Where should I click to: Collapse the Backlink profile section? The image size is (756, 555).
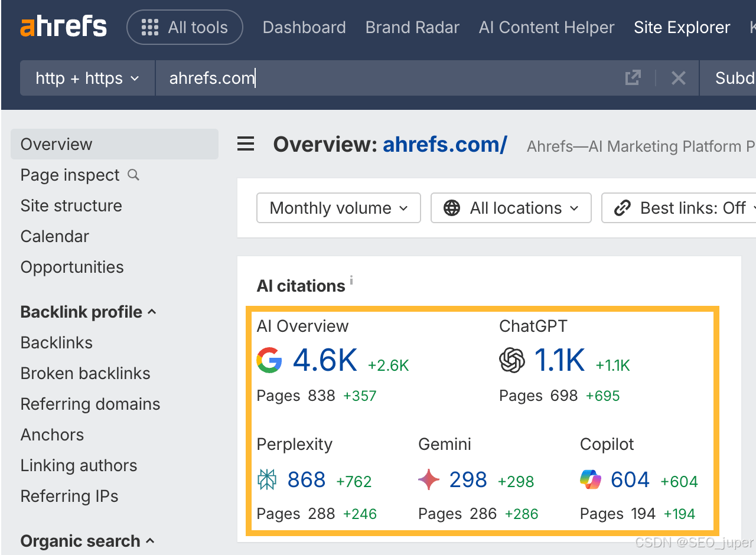[89, 312]
